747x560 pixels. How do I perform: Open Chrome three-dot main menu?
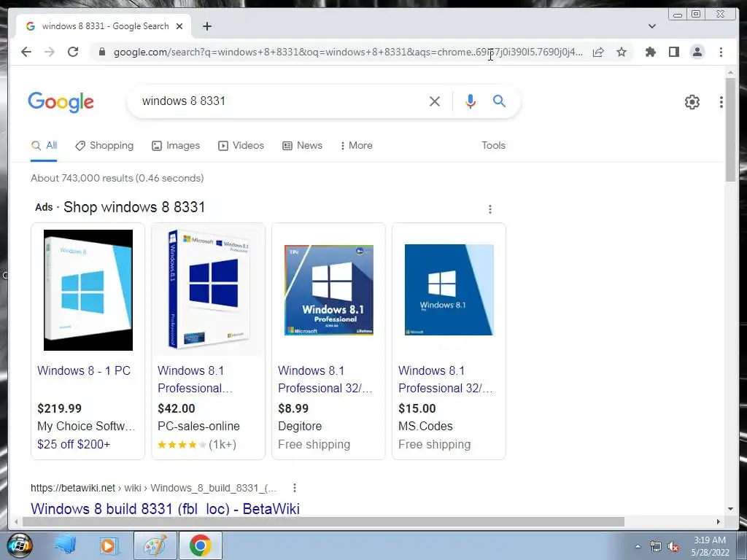tap(721, 52)
